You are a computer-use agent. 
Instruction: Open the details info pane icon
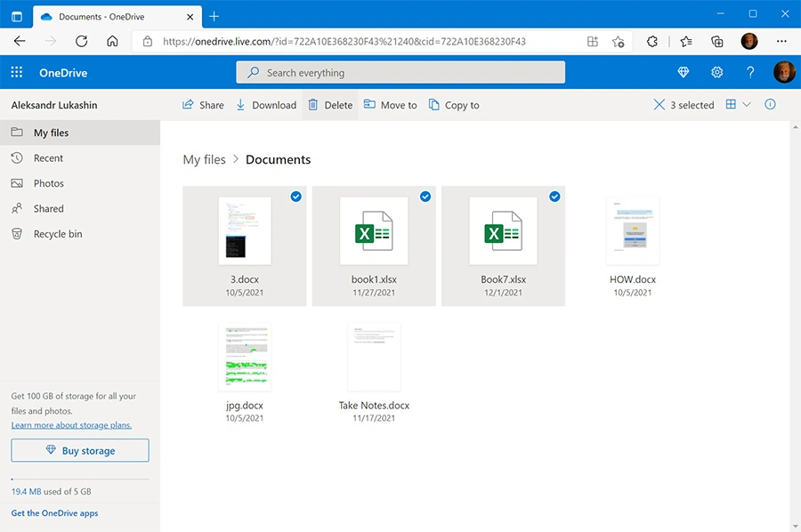[770, 105]
